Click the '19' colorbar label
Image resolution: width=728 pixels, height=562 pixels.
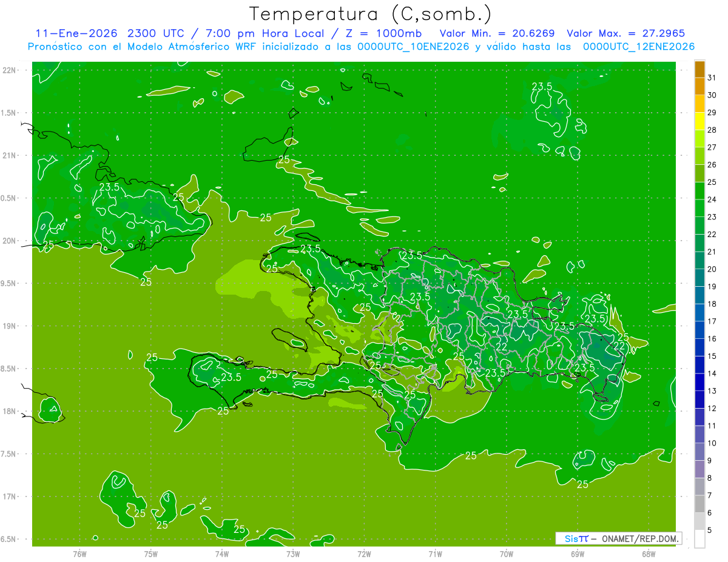712,287
